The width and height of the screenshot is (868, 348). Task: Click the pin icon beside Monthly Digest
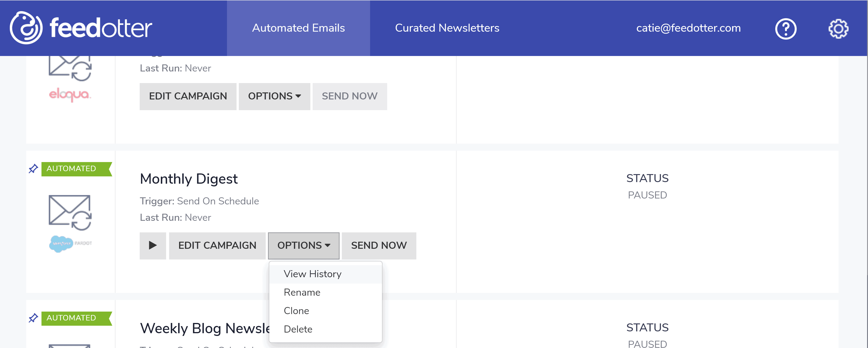pyautogui.click(x=33, y=169)
